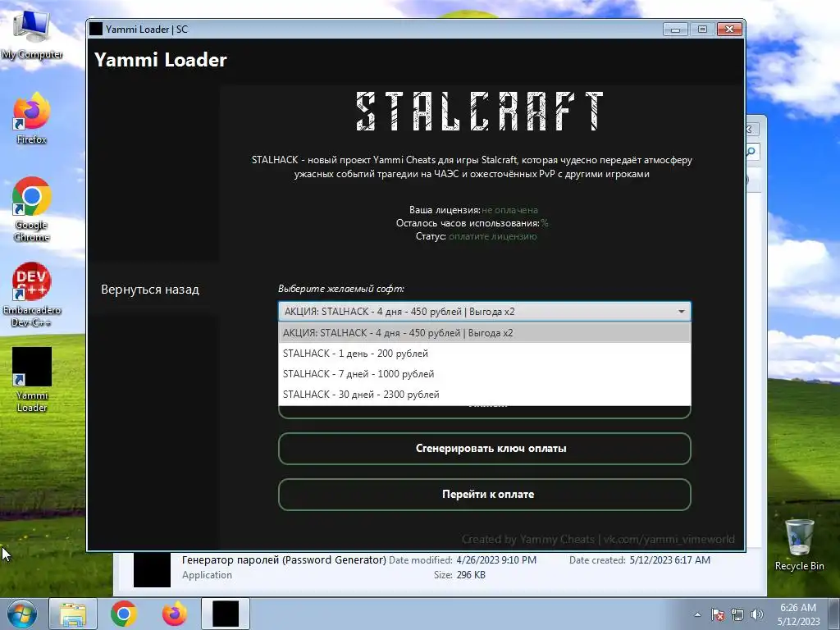This screenshot has height=630, width=840.
Task: Collapse the software selection combo box arrow
Action: coord(681,312)
